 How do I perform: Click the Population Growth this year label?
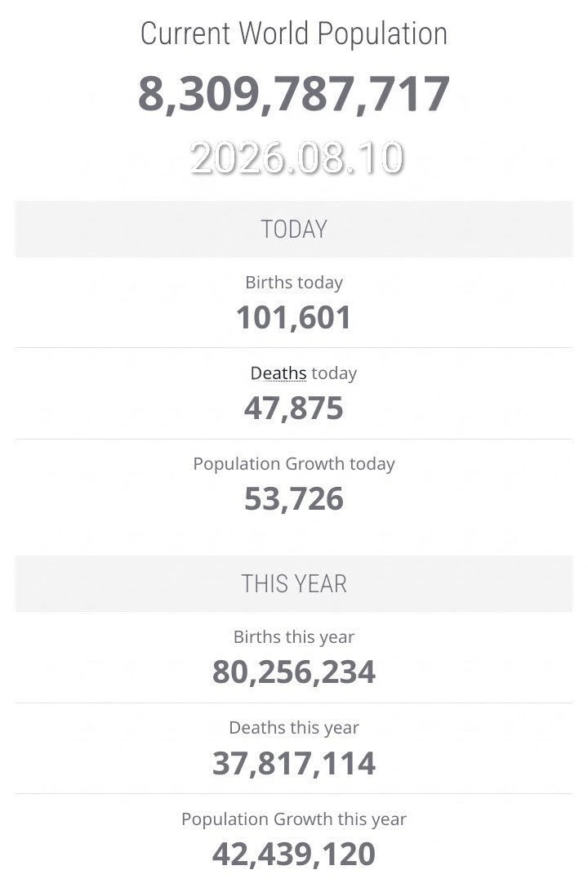[x=294, y=819]
